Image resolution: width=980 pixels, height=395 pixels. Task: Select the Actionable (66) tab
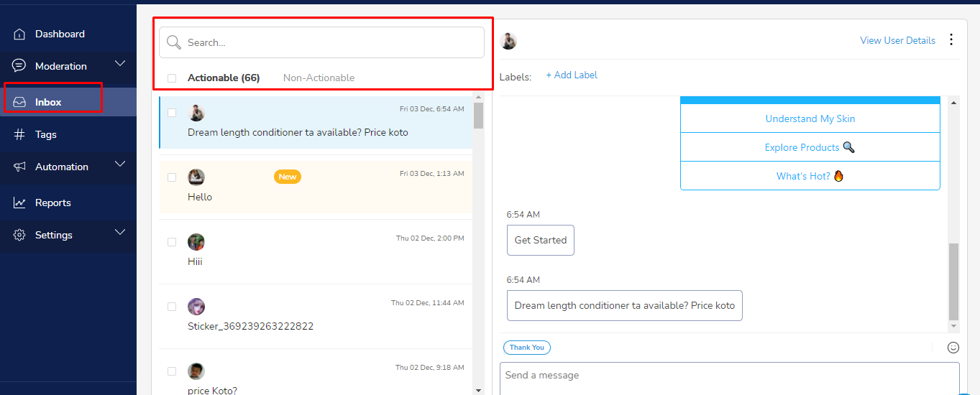pyautogui.click(x=224, y=78)
